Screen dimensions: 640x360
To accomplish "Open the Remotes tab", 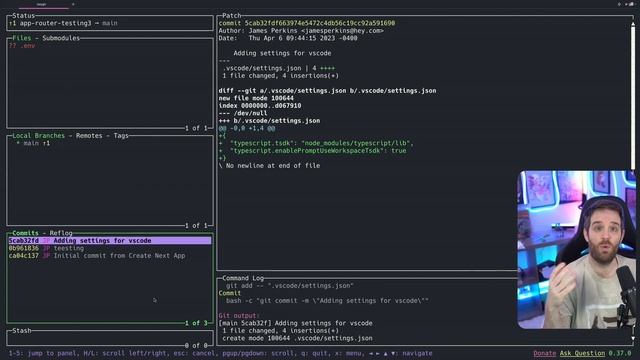I will coord(89,136).
